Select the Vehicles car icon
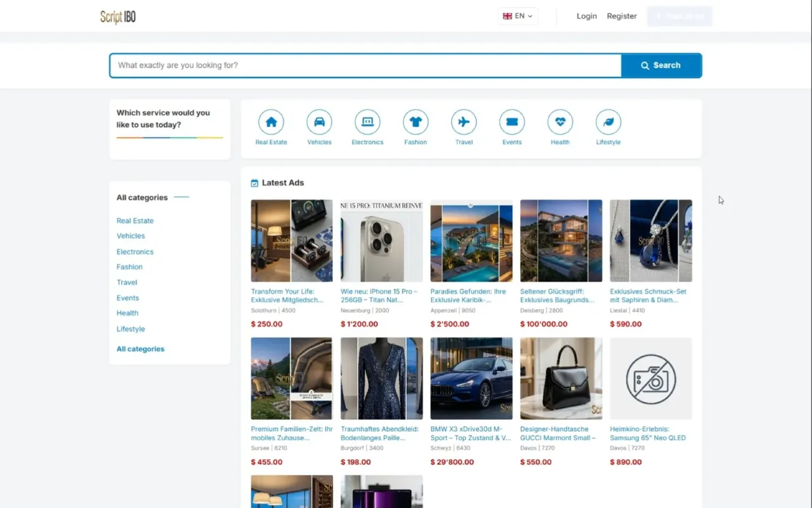The height and width of the screenshot is (508, 812). point(319,122)
